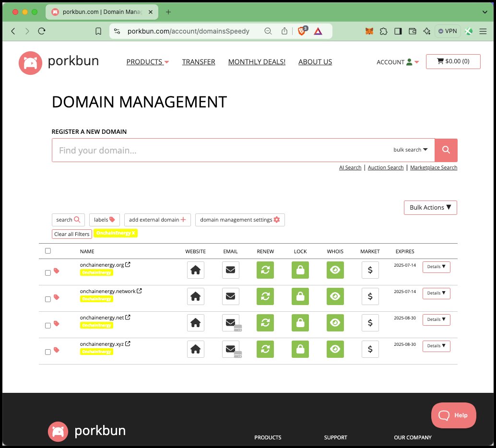The image size is (496, 448).
Task: Click the labels filter button
Action: [x=105, y=220]
